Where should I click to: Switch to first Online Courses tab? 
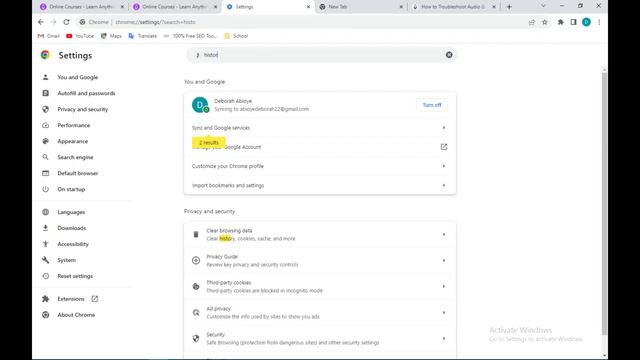82,7
